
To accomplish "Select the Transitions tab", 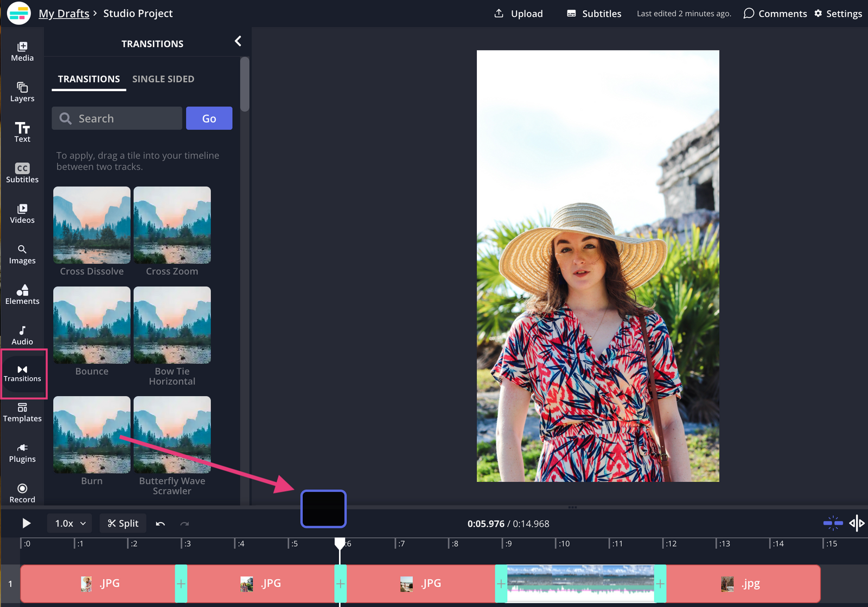I will click(88, 79).
